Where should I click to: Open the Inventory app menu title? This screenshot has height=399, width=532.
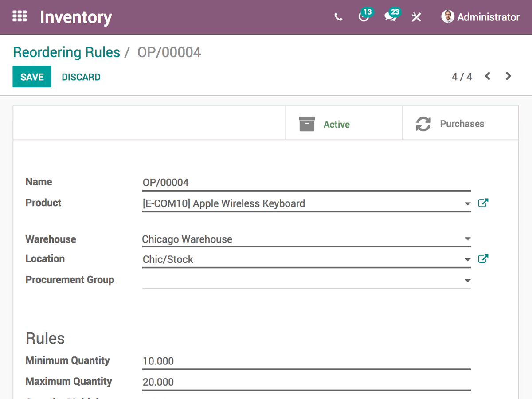[x=76, y=17]
